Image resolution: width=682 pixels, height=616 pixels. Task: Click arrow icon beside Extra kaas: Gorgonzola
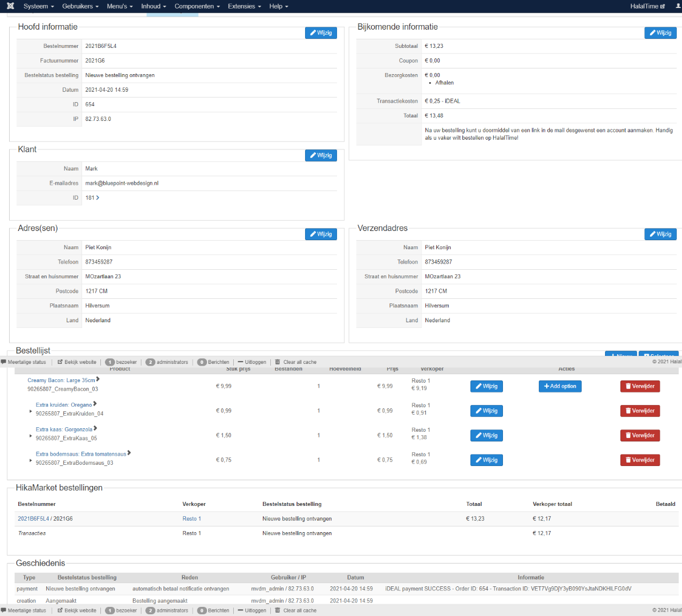pos(95,428)
